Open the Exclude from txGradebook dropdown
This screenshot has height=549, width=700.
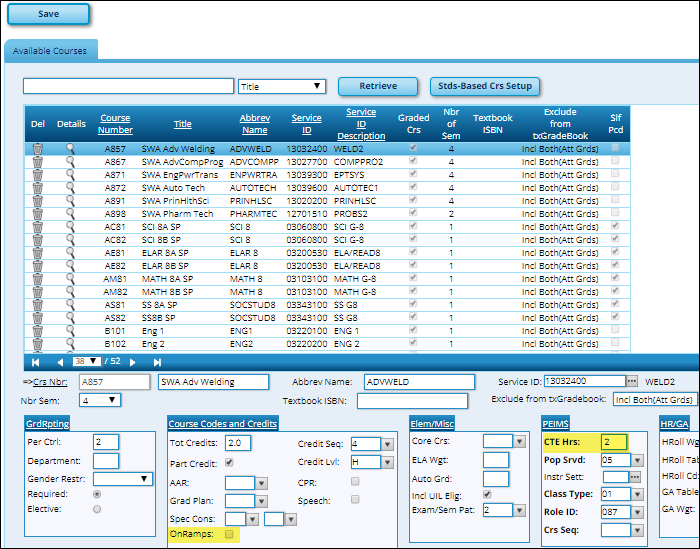coord(653,400)
